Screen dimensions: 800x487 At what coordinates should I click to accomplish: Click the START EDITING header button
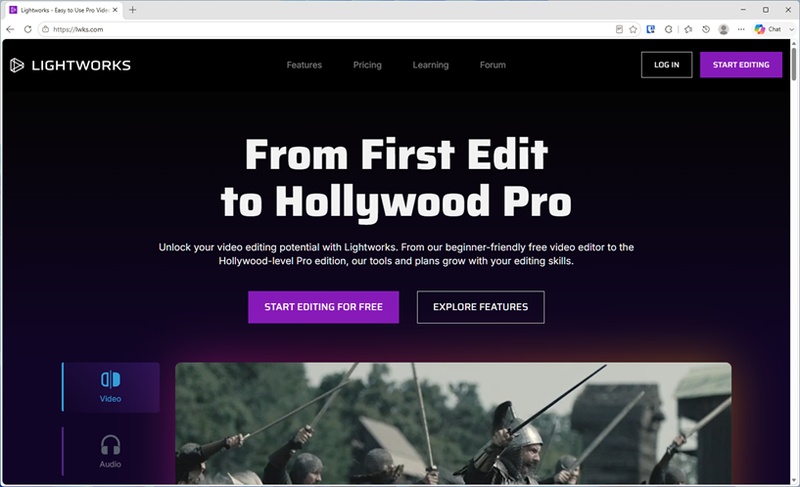(x=741, y=65)
